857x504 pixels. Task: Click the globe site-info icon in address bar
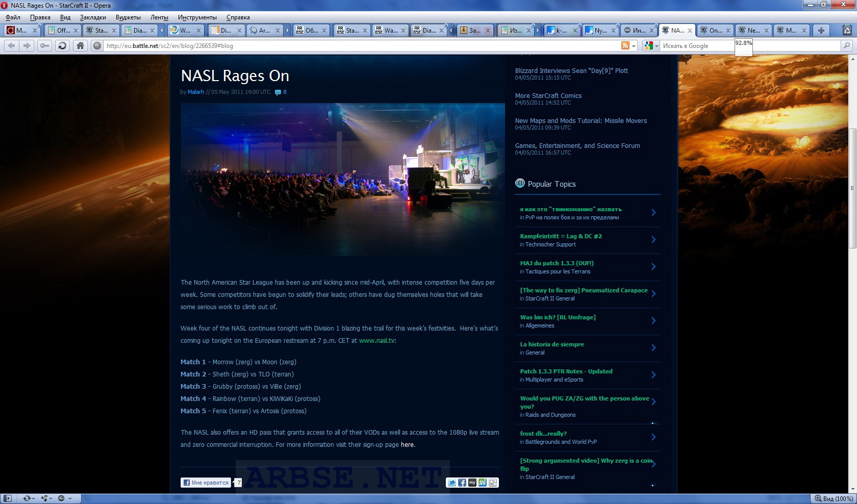pos(97,45)
